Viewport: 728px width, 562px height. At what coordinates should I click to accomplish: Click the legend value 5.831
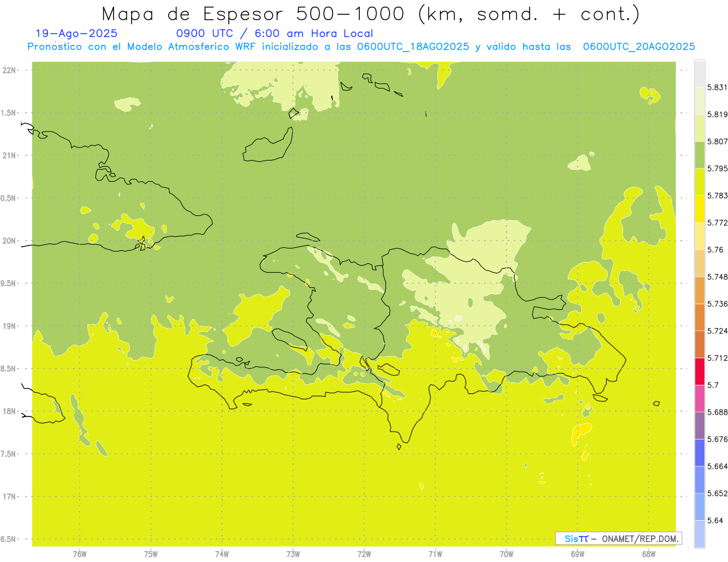[x=717, y=87]
